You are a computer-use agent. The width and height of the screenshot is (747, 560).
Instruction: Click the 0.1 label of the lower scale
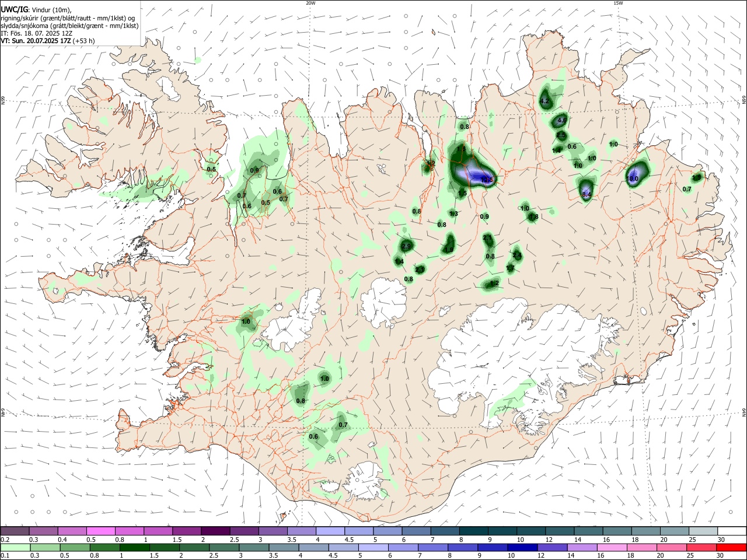pyautogui.click(x=4, y=555)
